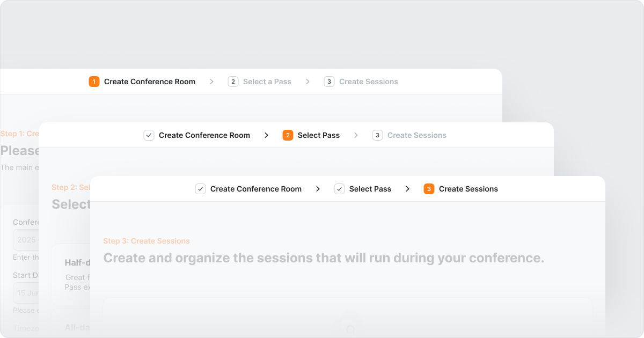Go to 'Create Conference Room' in the middle window
Image resolution: width=644 pixels, height=338 pixels.
pyautogui.click(x=204, y=135)
